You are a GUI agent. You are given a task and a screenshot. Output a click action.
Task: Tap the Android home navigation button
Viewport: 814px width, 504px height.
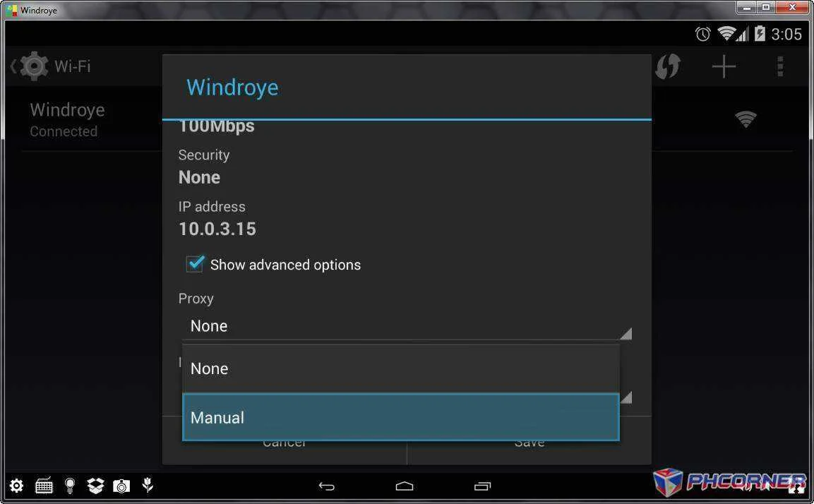coord(405,486)
